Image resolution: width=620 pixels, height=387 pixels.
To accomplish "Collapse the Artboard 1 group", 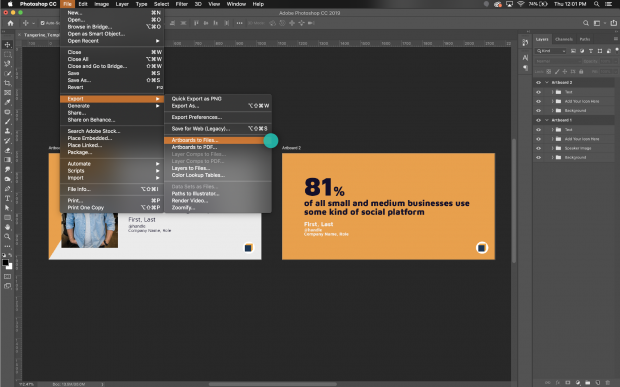I will [547, 120].
